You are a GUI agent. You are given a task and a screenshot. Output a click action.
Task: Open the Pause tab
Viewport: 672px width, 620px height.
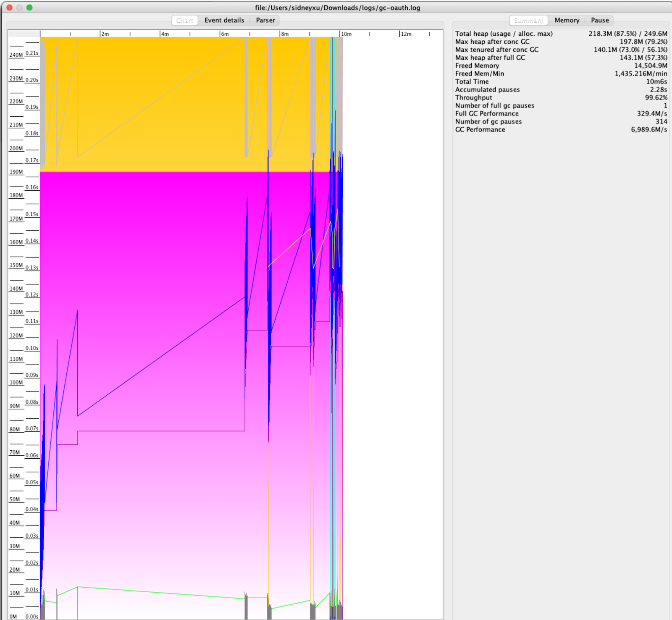click(x=600, y=20)
